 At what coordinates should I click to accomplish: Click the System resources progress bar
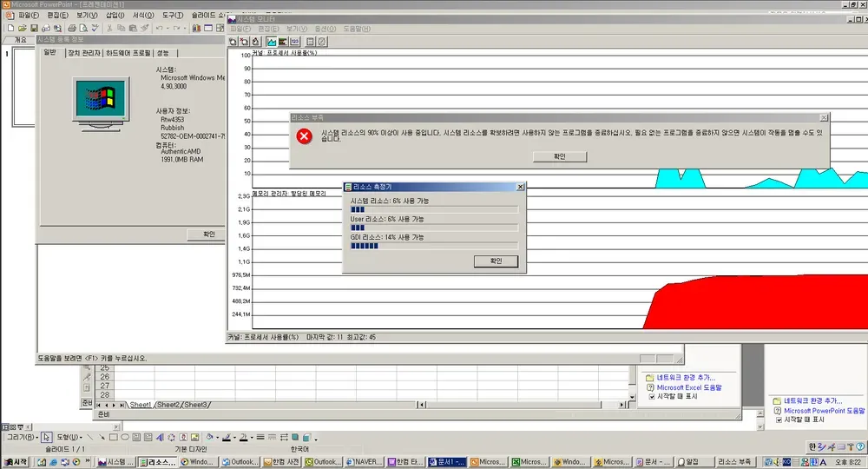(x=434, y=209)
